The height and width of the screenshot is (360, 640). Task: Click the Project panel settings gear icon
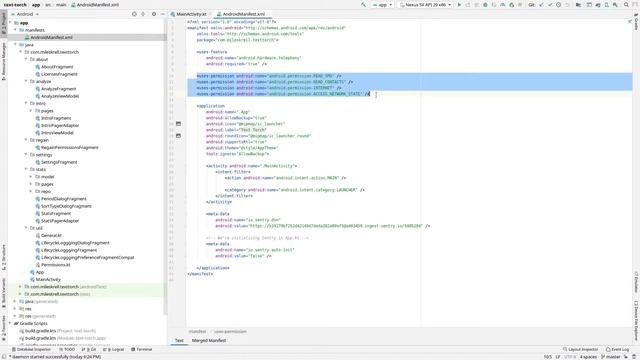pyautogui.click(x=154, y=14)
